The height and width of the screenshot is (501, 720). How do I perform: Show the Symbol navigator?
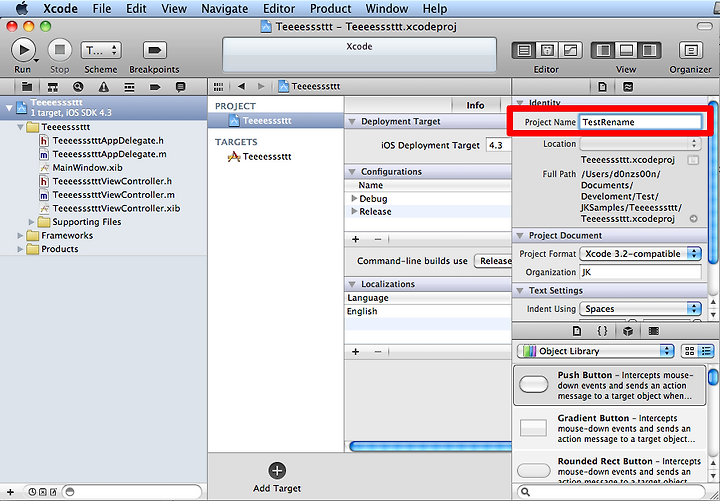point(53,86)
